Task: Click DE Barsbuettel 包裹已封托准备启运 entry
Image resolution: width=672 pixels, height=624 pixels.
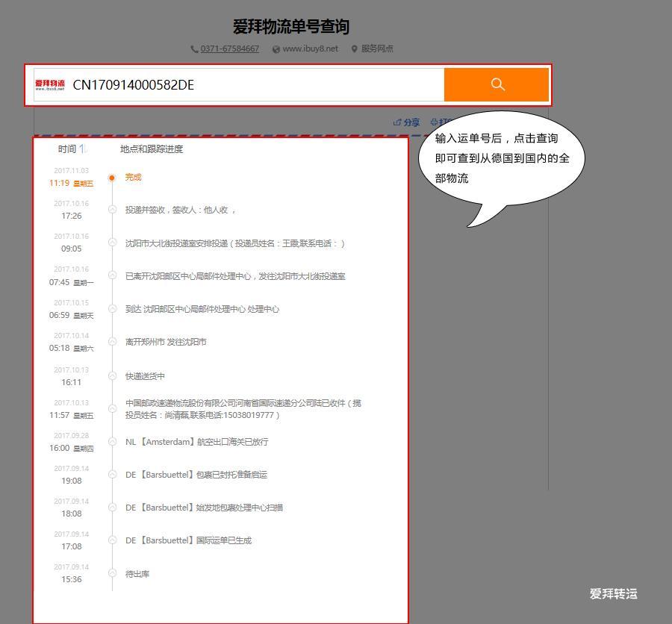Action: pyautogui.click(x=196, y=475)
